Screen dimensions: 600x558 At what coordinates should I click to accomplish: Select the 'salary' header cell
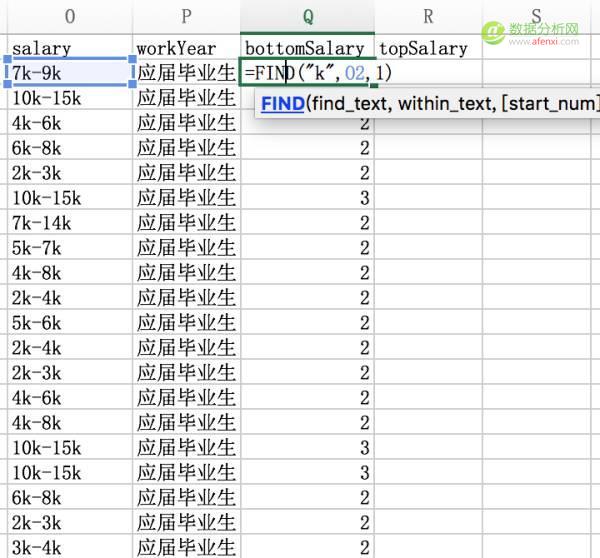point(70,47)
